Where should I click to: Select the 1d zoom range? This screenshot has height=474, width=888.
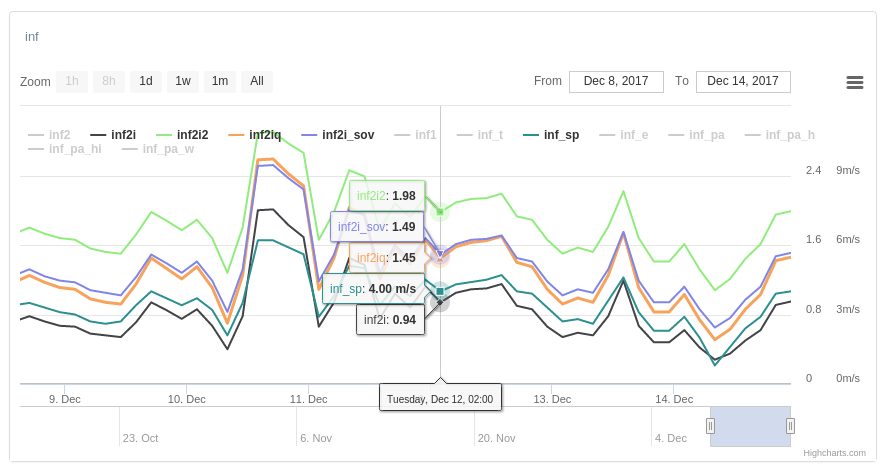pos(146,82)
